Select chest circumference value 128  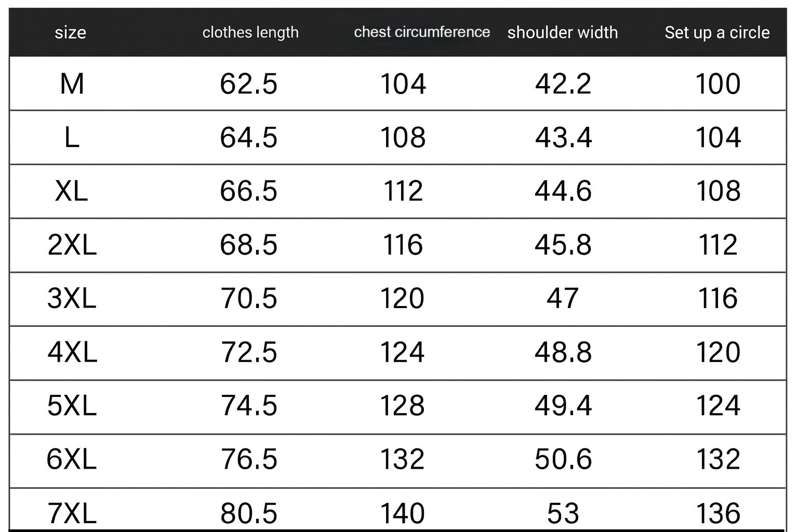403,406
